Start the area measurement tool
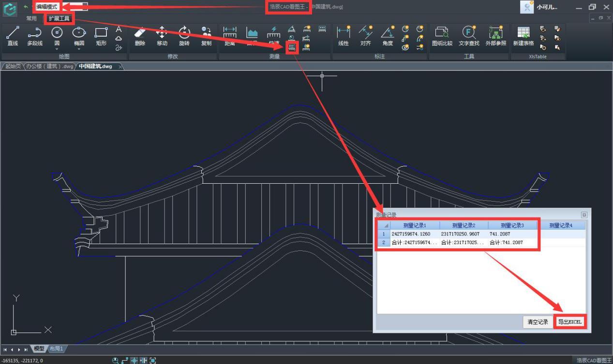The height and width of the screenshot is (364, 613). point(252,36)
